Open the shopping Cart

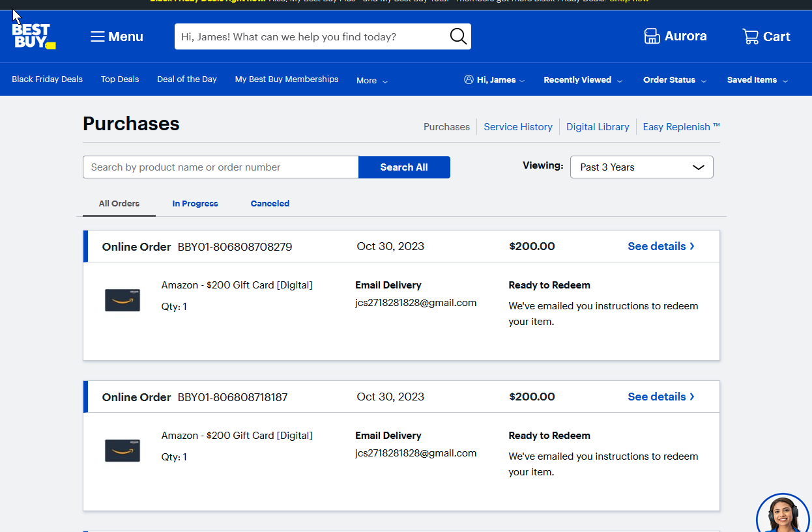pos(766,36)
